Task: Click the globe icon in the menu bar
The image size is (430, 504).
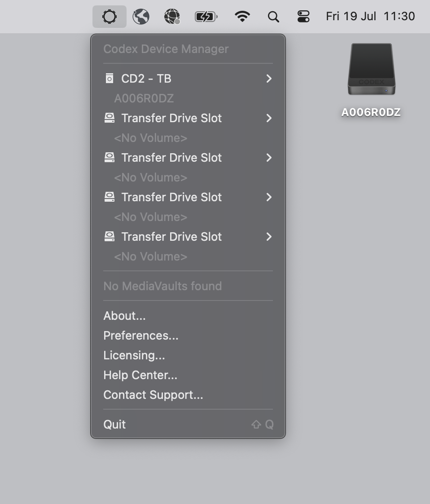Action: point(141,16)
